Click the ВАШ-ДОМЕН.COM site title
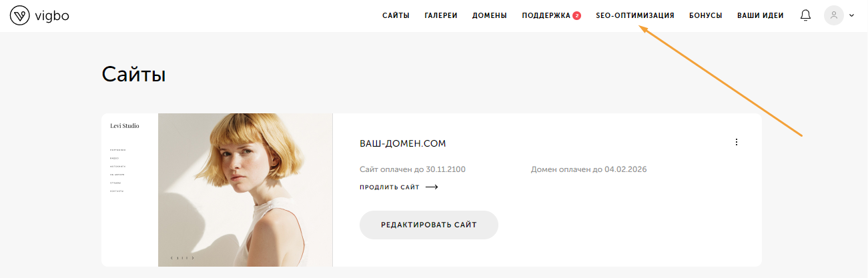The image size is (868, 278). (402, 143)
